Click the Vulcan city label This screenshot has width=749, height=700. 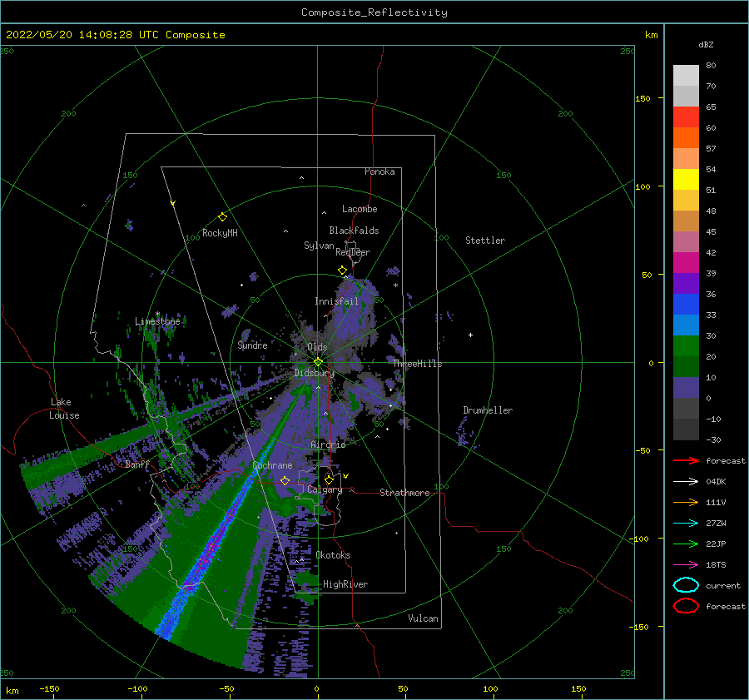423,618
